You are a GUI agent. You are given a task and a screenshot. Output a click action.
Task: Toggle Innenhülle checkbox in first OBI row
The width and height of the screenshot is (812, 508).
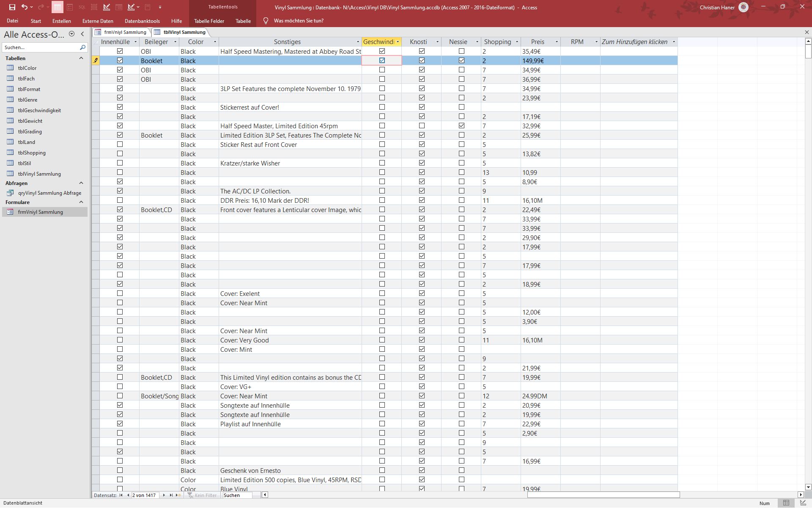(x=120, y=51)
